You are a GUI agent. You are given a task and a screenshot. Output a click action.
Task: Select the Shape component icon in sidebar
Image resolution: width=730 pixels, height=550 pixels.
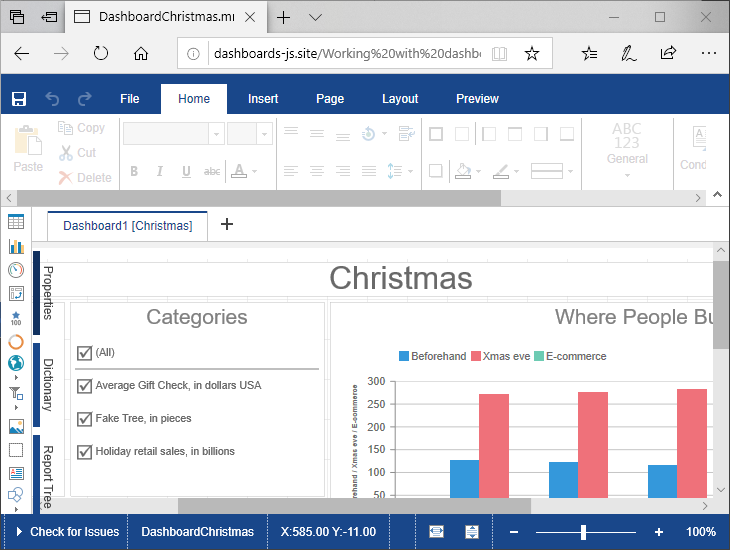point(16,494)
